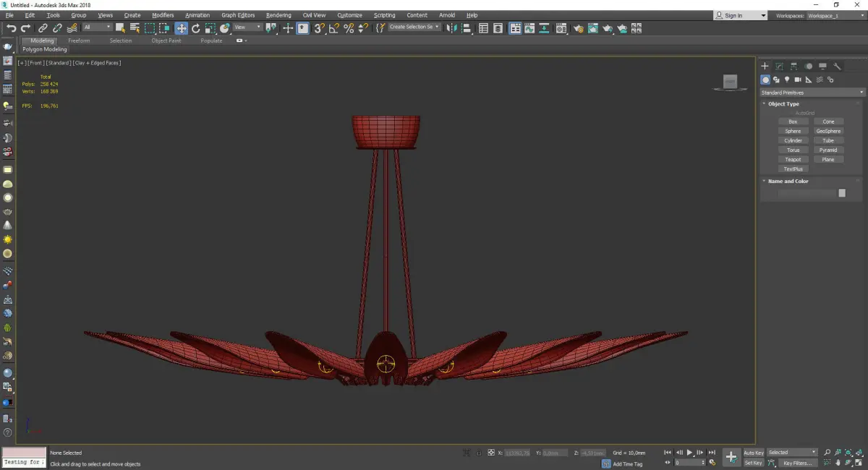Click the Teapot primitive button
Viewport: 868px width, 470px height.
coord(793,159)
